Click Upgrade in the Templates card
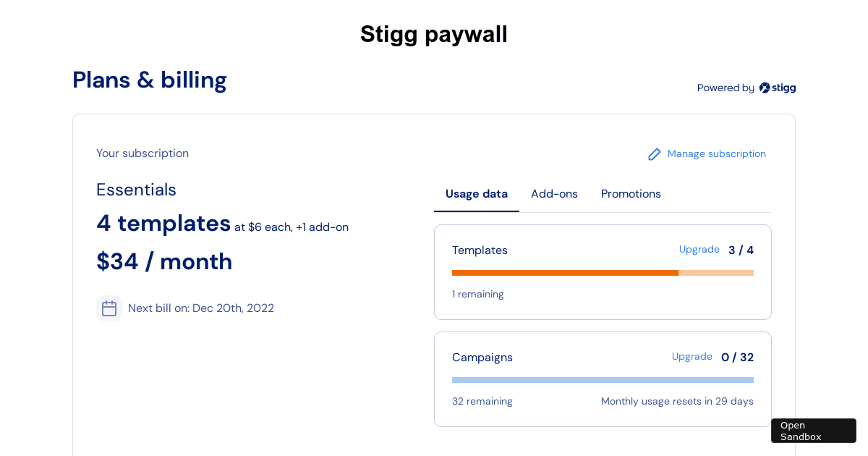 (x=699, y=250)
